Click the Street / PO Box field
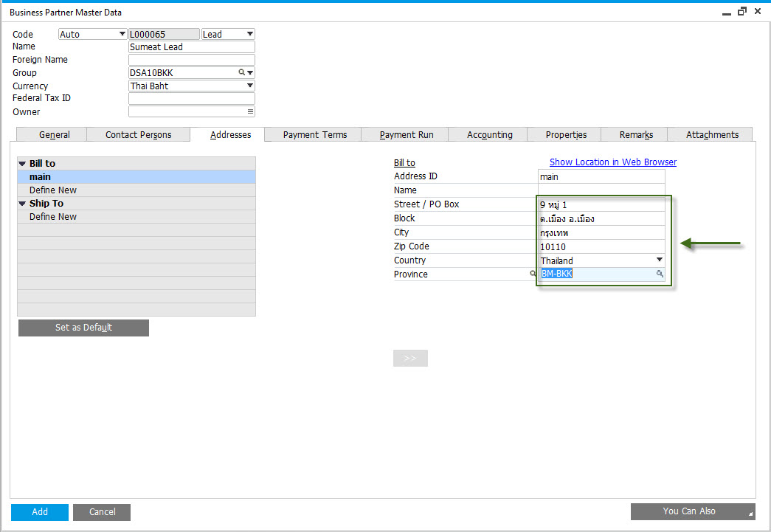The width and height of the screenshot is (771, 532). click(601, 204)
